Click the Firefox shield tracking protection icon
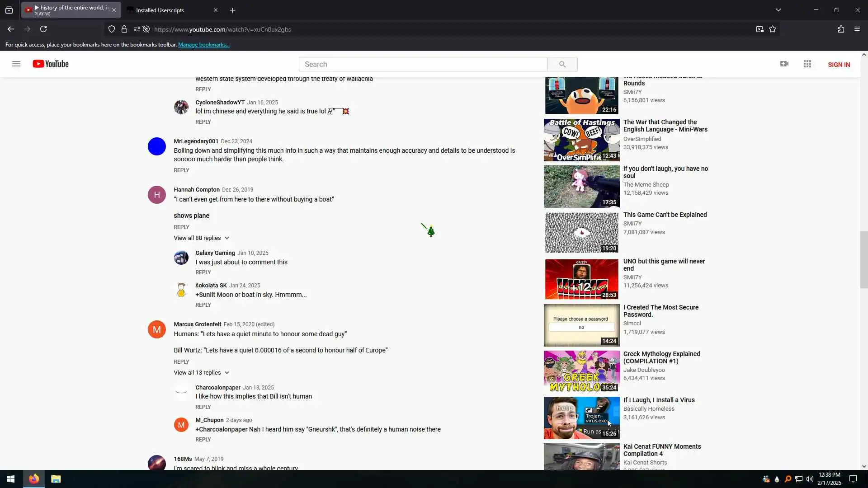This screenshot has height=488, width=868. [112, 29]
